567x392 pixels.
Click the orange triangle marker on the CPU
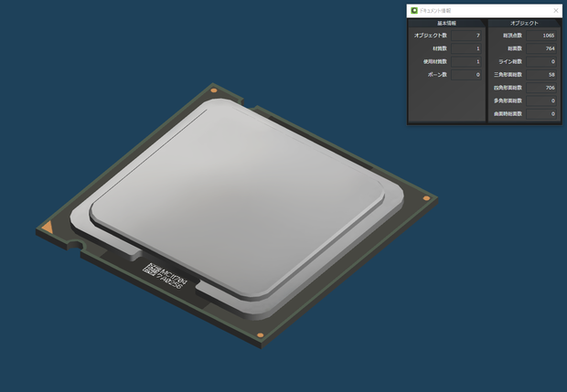point(48,228)
